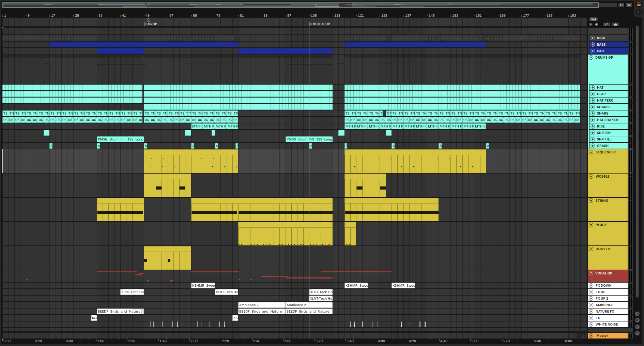Click bar 129 on the beat ruler
This screenshot has width=644, height=346.
[384, 16]
